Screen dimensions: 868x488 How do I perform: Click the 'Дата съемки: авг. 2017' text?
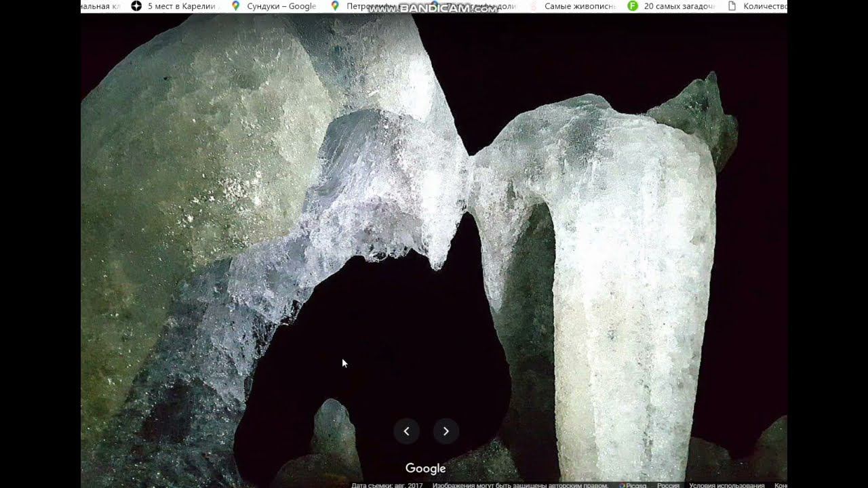[x=387, y=485]
